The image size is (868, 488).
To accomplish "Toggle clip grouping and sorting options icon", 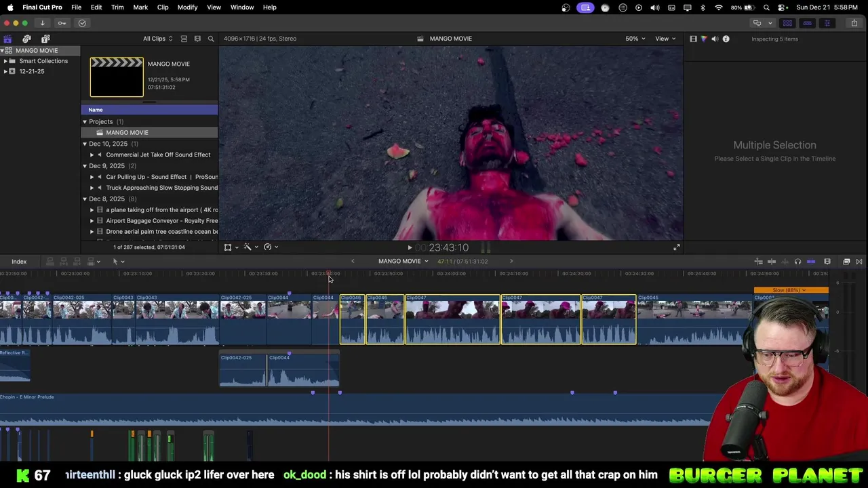I will point(184,39).
